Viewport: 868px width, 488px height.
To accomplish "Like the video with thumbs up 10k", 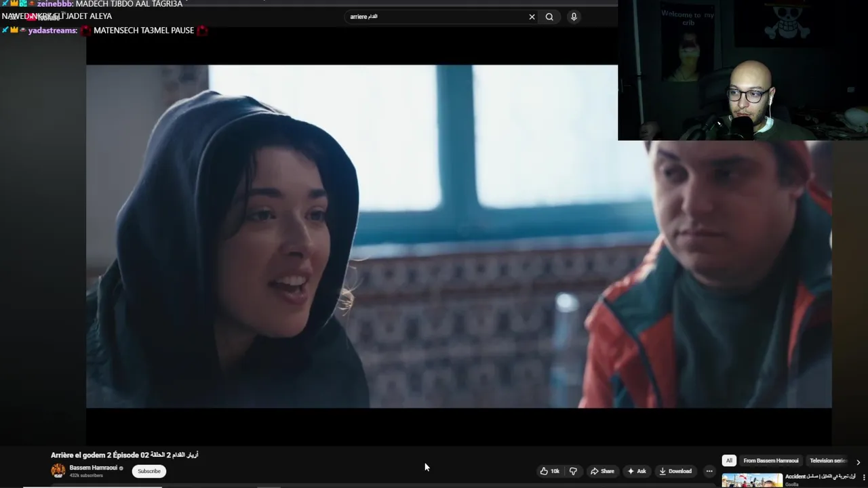I will tap(549, 471).
